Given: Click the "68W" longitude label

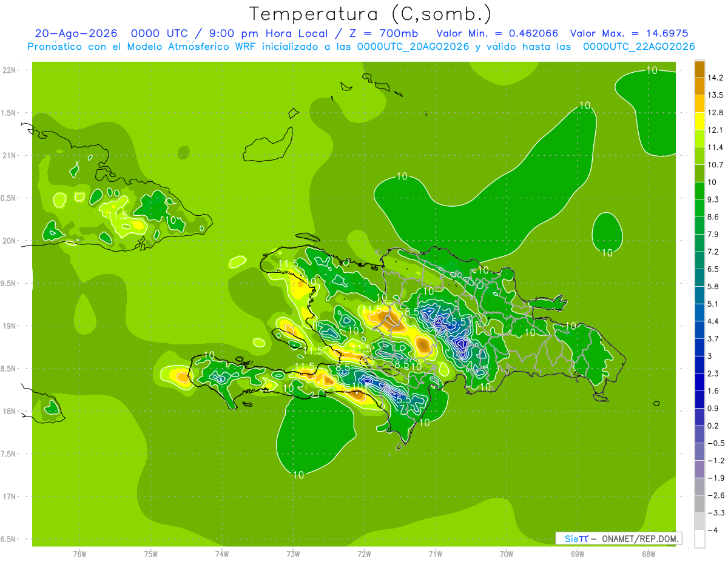Looking at the screenshot, I should point(649,554).
